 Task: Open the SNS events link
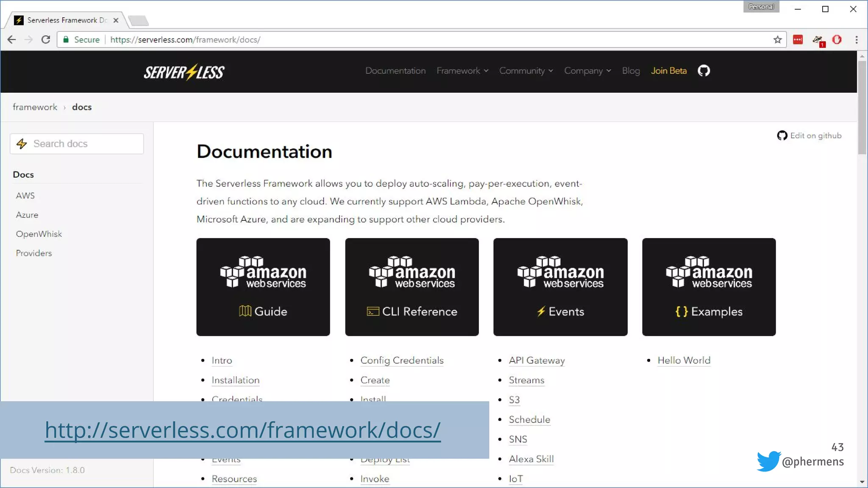(518, 439)
